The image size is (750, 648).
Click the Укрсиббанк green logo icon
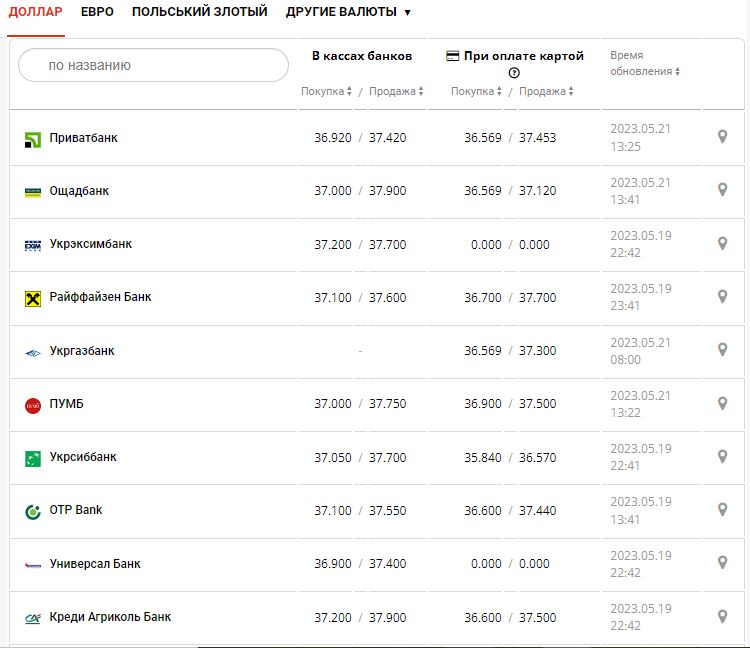(x=32, y=458)
